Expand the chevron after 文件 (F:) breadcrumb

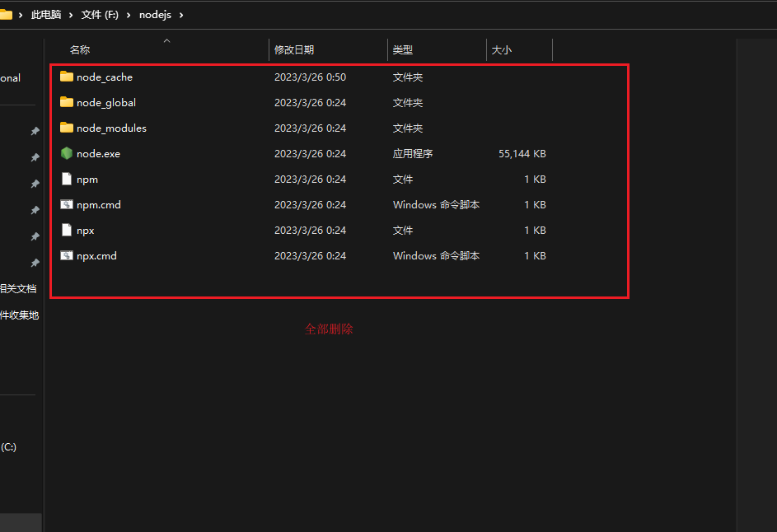[x=129, y=16]
